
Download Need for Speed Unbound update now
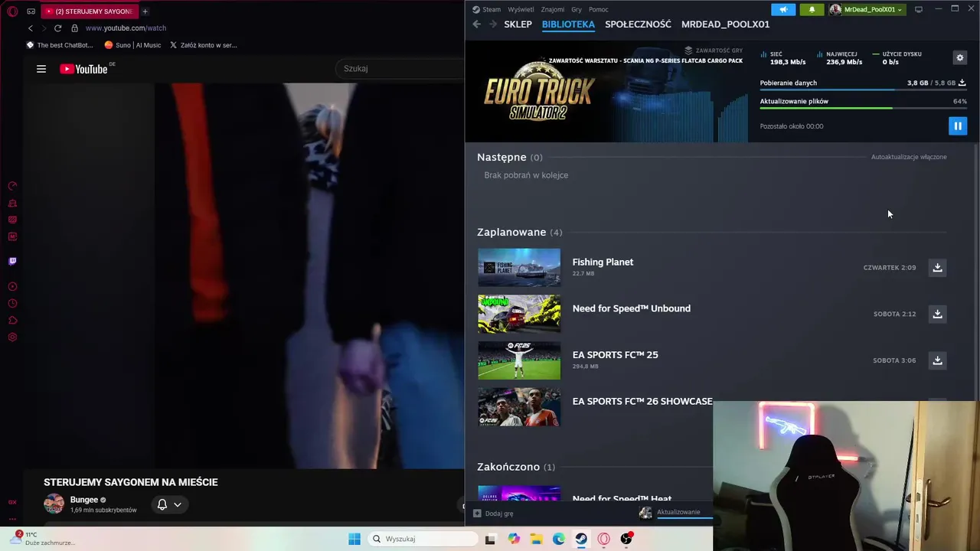937,314
